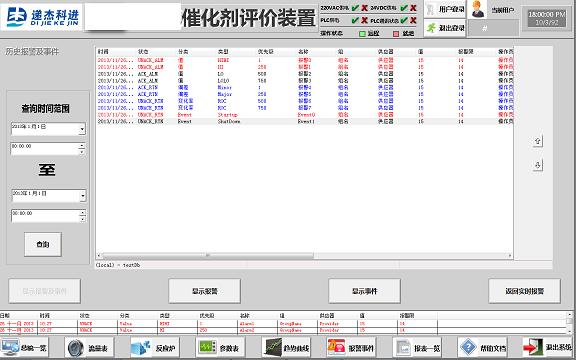Screen dimensions: 576x360
Task: Open the 参数表 parameter table
Action: pyautogui.click(x=220, y=347)
